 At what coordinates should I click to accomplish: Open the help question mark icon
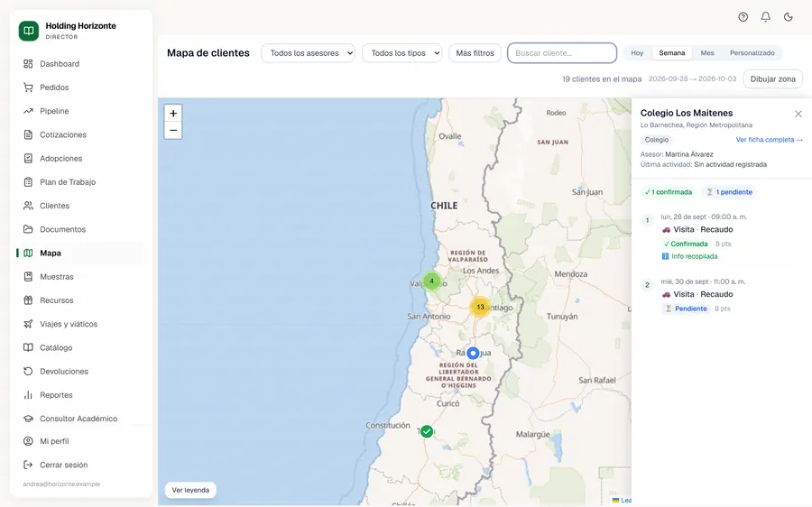743,17
